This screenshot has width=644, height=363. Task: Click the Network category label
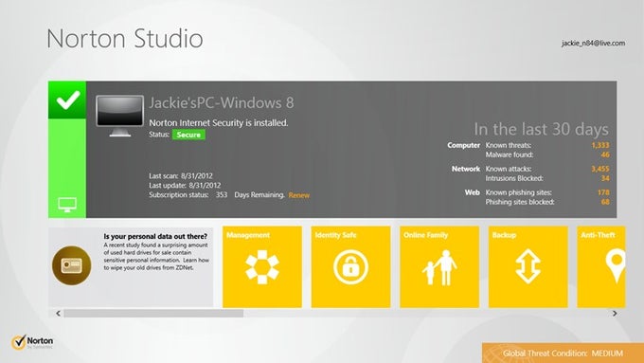pyautogui.click(x=466, y=169)
